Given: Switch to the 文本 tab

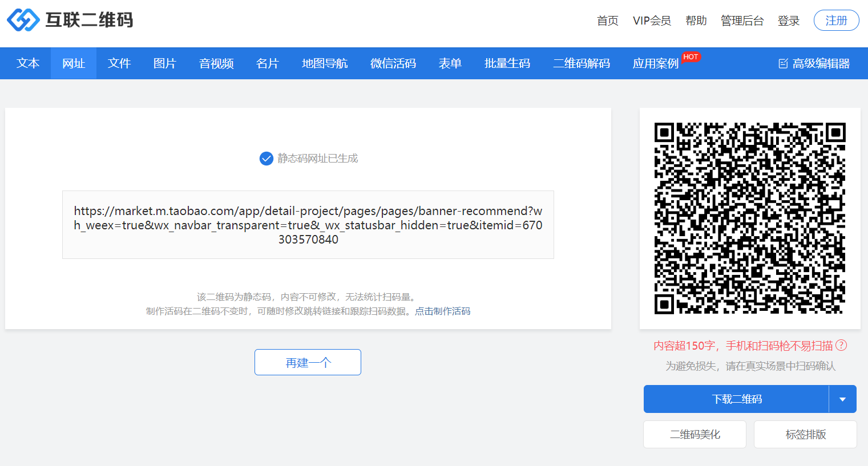Looking at the screenshot, I should point(27,63).
